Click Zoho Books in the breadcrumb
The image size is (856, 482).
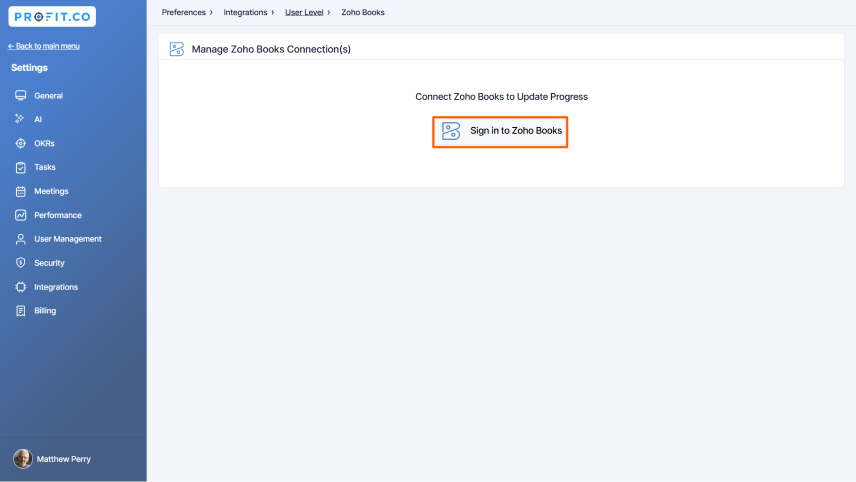[x=363, y=12]
